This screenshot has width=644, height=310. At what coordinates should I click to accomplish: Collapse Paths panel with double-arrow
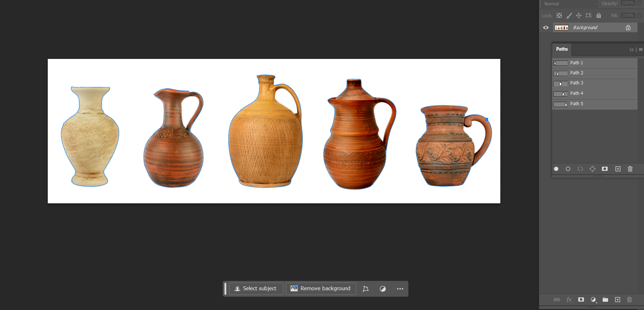click(x=631, y=50)
